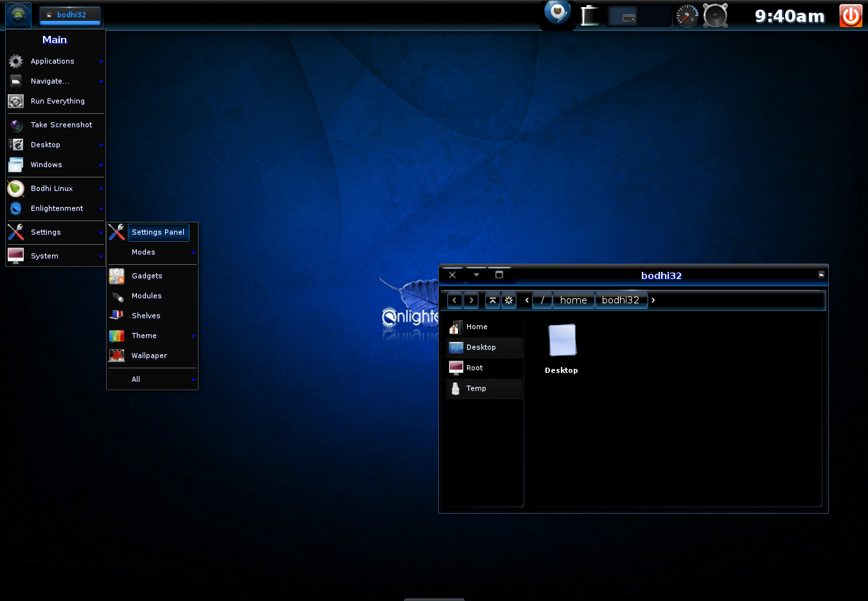Screen dimensions: 868x601
Task: Select Root in the file manager sidebar
Action: [475, 368]
